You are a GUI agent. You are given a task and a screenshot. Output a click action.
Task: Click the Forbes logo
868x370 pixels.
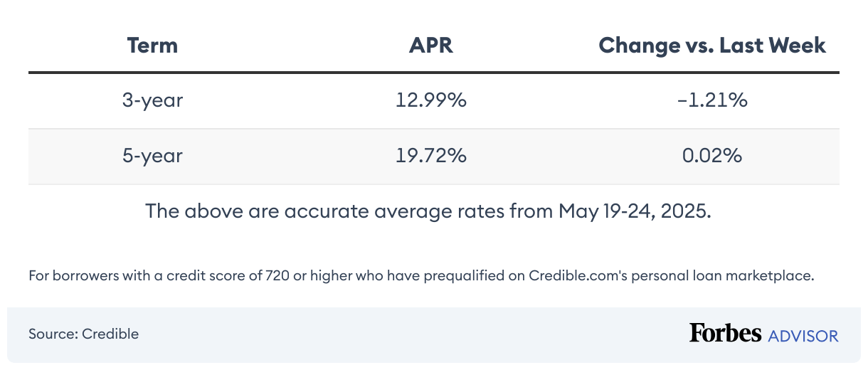tap(725, 333)
